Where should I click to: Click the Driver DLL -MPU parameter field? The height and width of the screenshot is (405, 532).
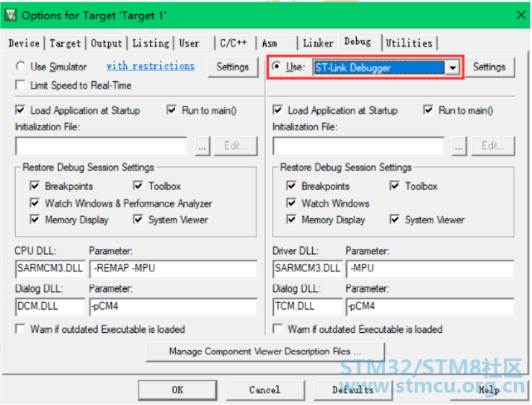[430, 269]
